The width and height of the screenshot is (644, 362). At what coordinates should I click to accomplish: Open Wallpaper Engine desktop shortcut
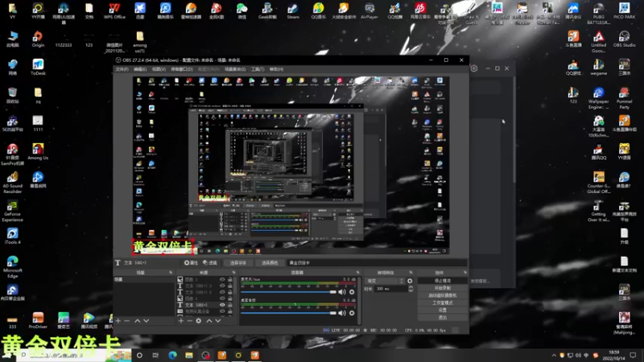coord(598,98)
